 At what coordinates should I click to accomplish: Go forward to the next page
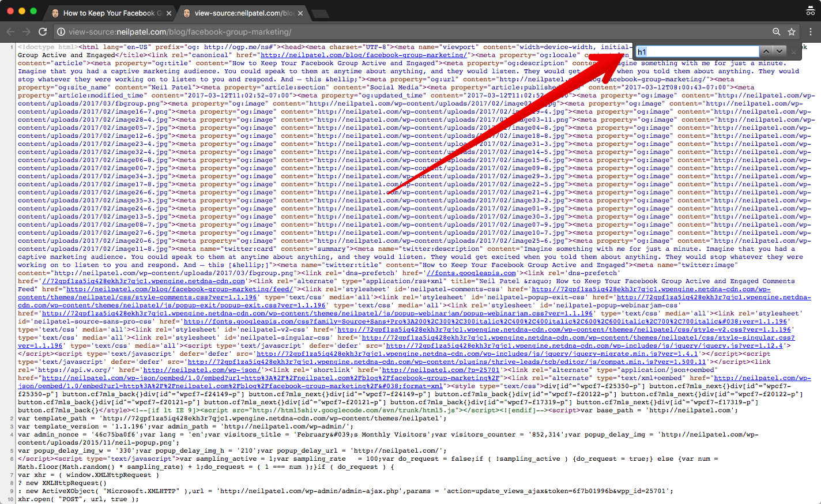(x=27, y=32)
